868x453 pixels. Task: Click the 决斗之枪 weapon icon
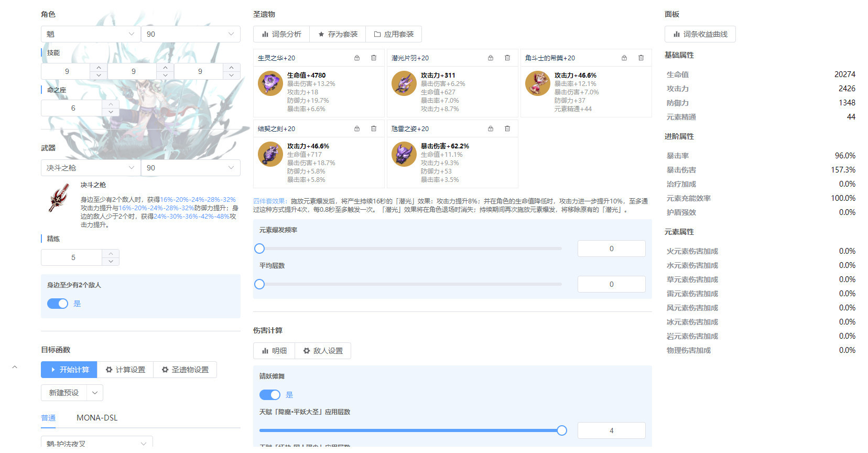click(x=59, y=198)
